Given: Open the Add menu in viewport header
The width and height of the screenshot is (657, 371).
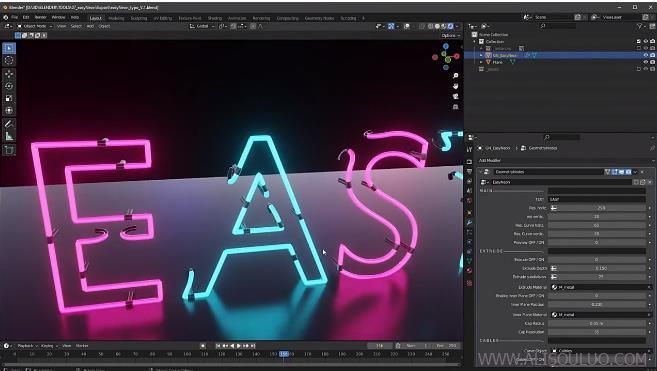Looking at the screenshot, I should (x=90, y=26).
